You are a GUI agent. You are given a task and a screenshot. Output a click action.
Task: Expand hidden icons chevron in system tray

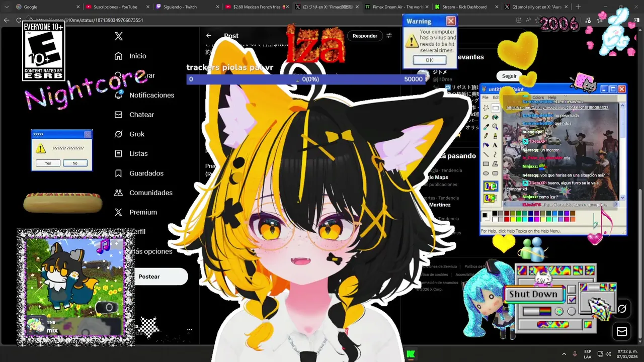(x=564, y=354)
